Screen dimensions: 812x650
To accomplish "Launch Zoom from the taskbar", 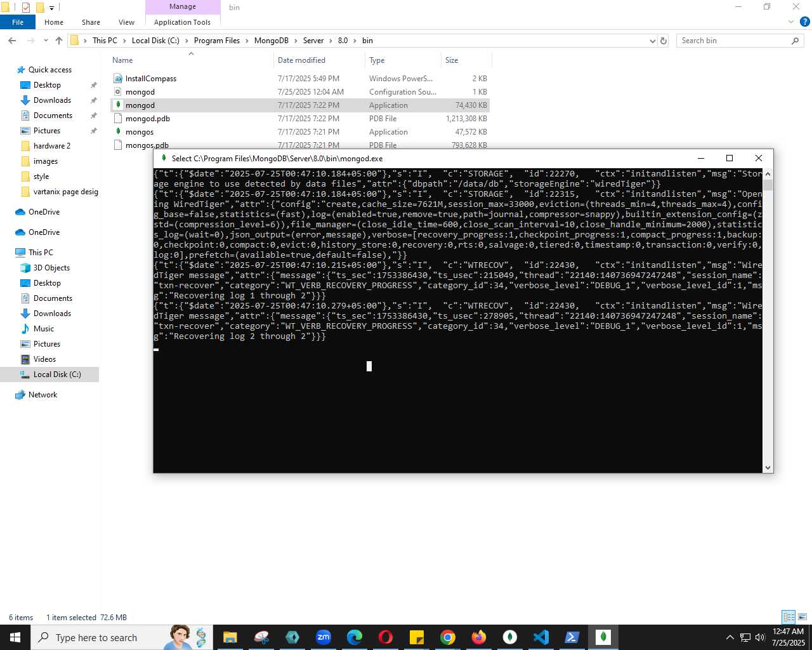I will (x=324, y=637).
